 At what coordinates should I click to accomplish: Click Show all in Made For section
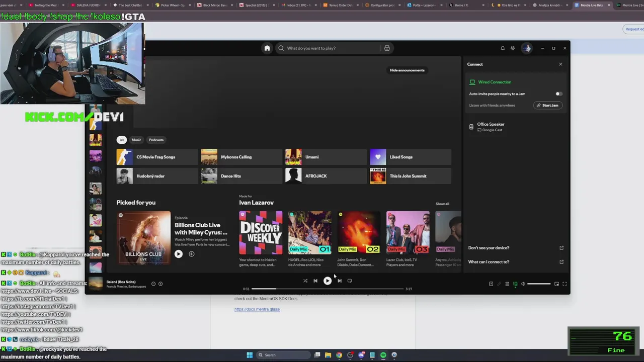[x=442, y=204]
